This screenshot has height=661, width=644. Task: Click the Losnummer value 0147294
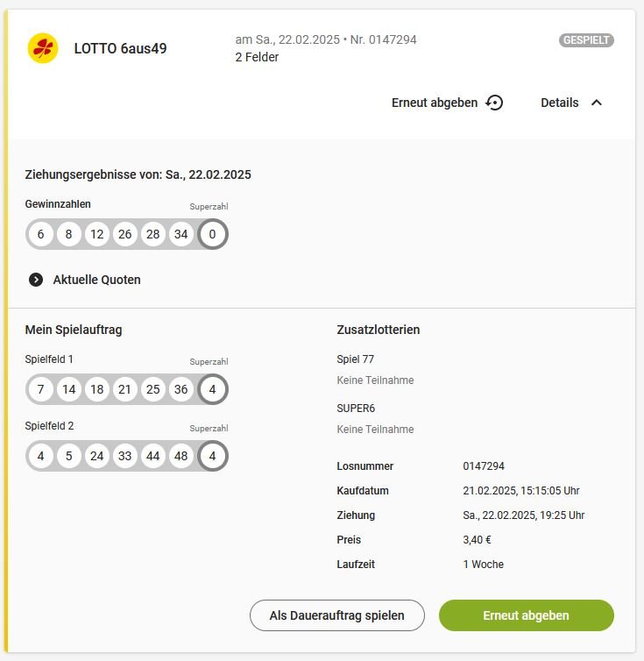click(484, 466)
